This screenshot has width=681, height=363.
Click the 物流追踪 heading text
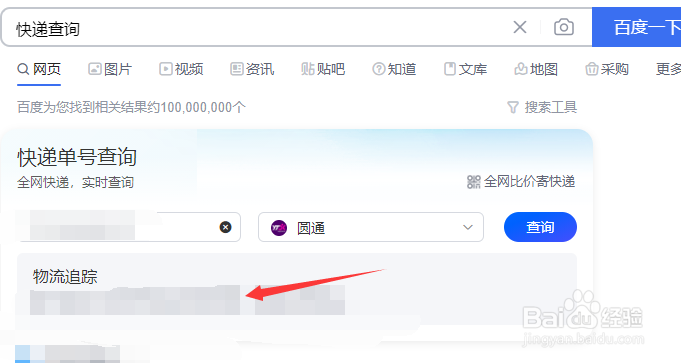coord(65,277)
